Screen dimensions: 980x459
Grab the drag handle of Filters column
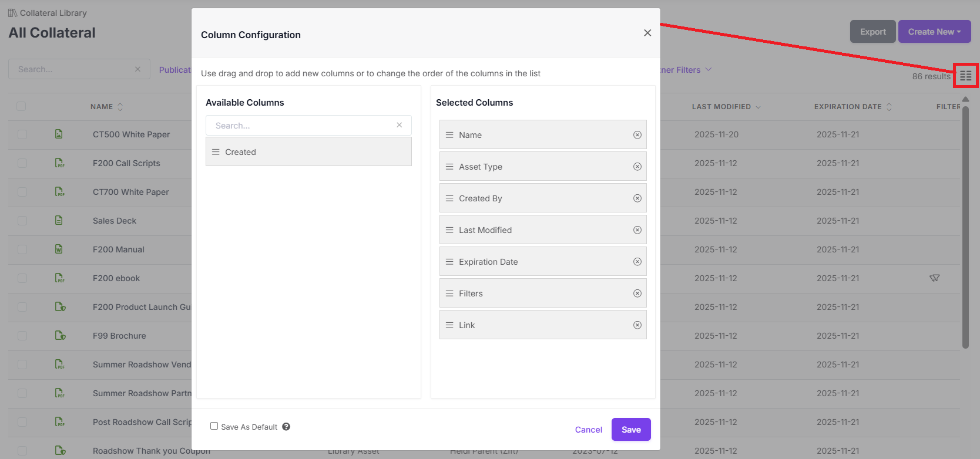449,293
